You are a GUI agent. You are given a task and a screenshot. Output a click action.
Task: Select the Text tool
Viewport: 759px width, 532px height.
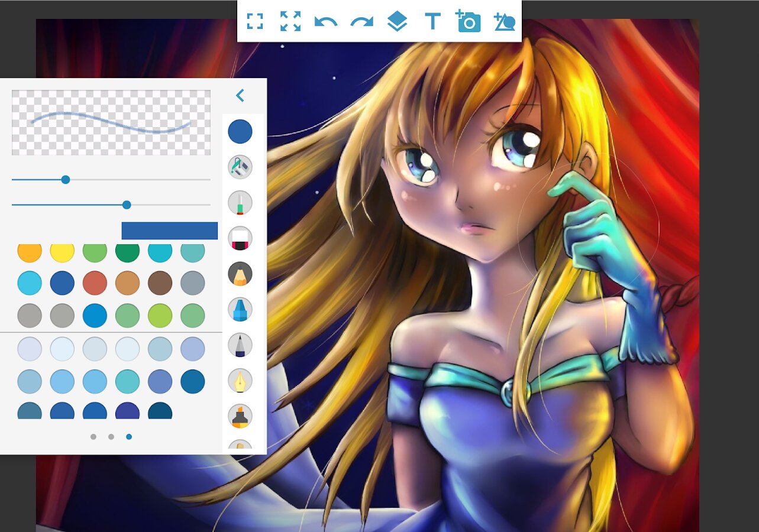point(433,21)
